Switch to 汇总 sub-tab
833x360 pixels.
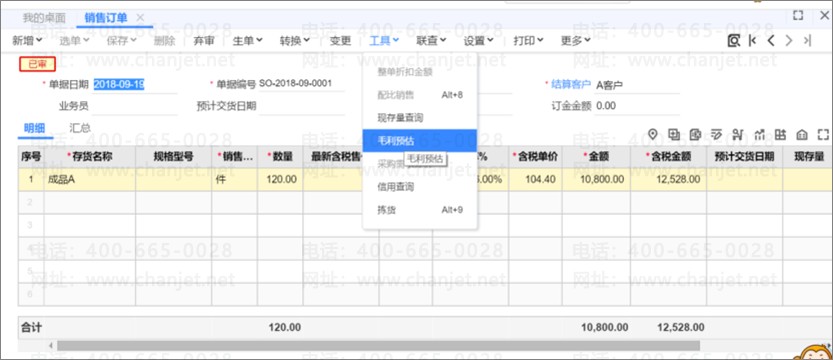[x=80, y=128]
